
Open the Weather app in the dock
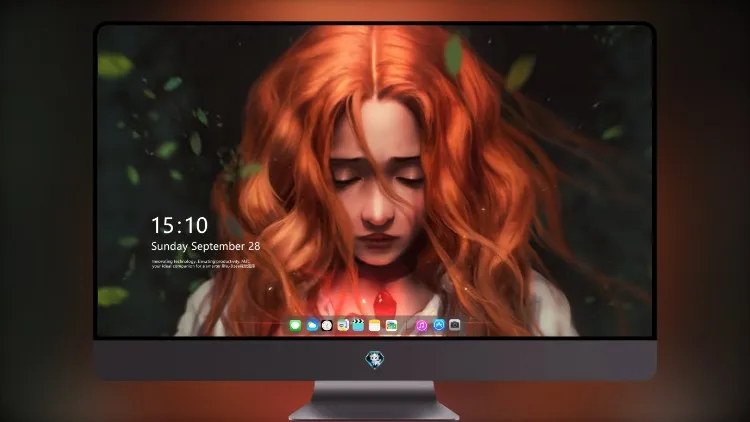coord(312,326)
